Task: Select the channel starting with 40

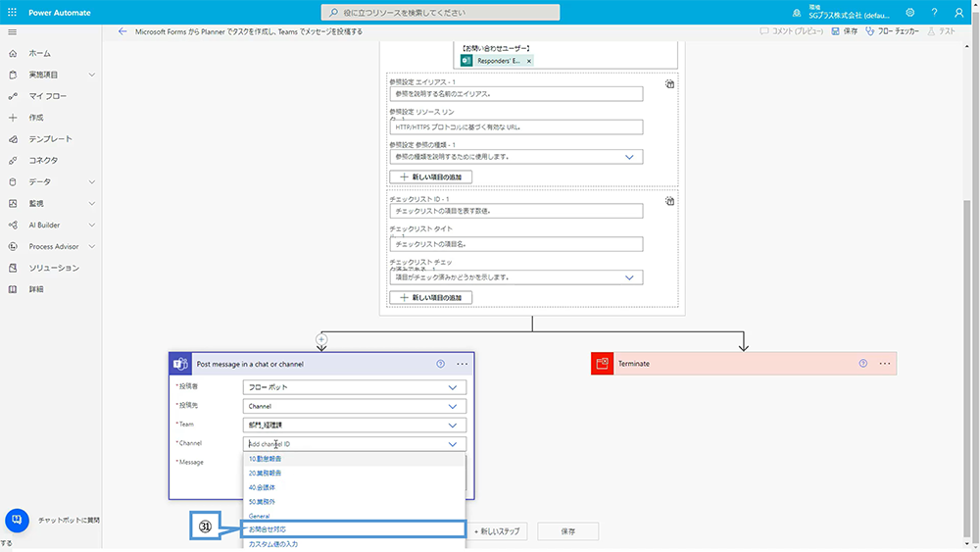Action: [354, 487]
